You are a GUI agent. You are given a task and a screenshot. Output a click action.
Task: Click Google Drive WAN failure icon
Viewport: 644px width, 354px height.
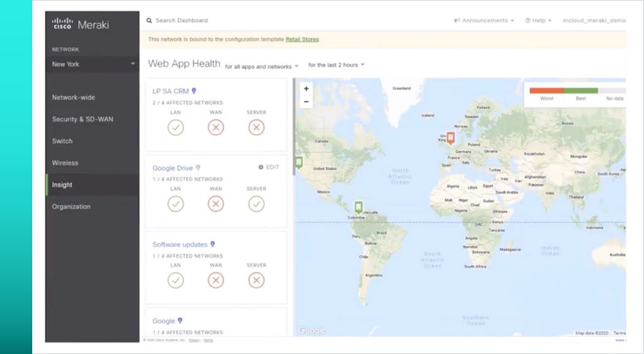pyautogui.click(x=216, y=203)
